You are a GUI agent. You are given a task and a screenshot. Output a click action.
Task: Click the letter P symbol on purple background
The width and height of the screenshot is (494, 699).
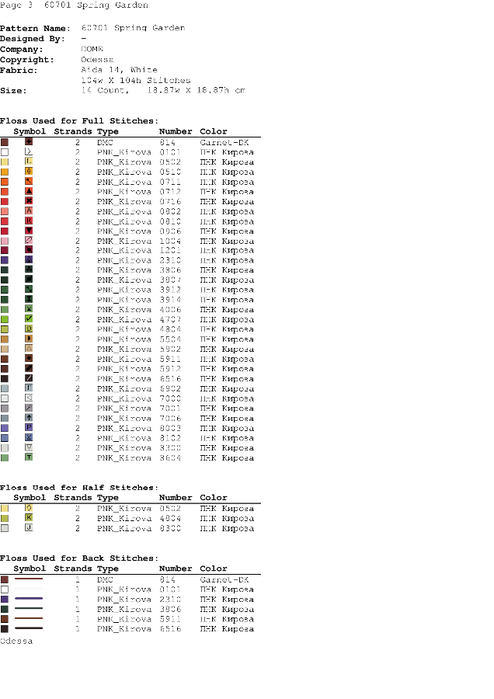29,428
